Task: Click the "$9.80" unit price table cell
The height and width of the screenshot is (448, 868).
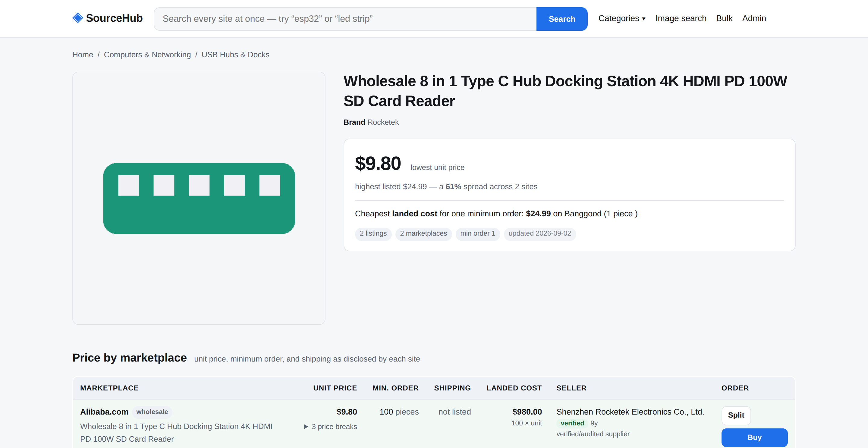Action: (x=347, y=412)
